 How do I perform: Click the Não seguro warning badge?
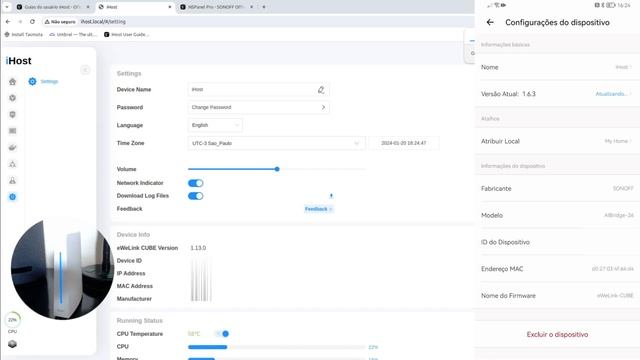coord(60,22)
